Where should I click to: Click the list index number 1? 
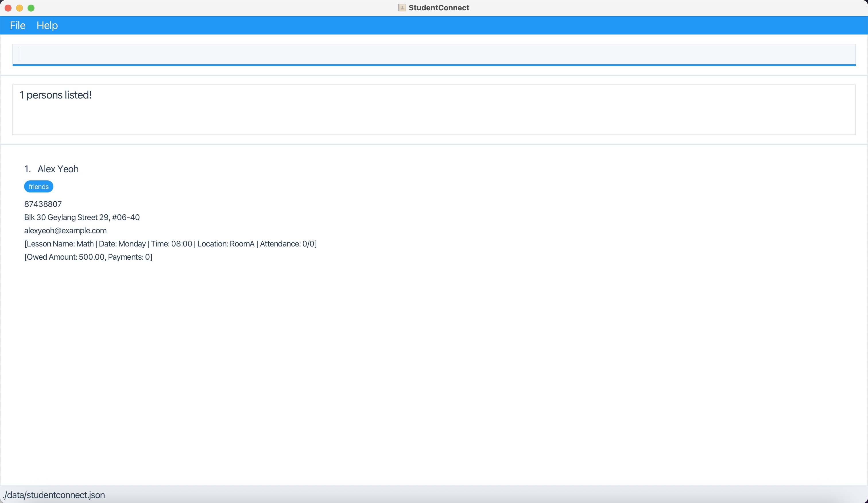click(27, 169)
